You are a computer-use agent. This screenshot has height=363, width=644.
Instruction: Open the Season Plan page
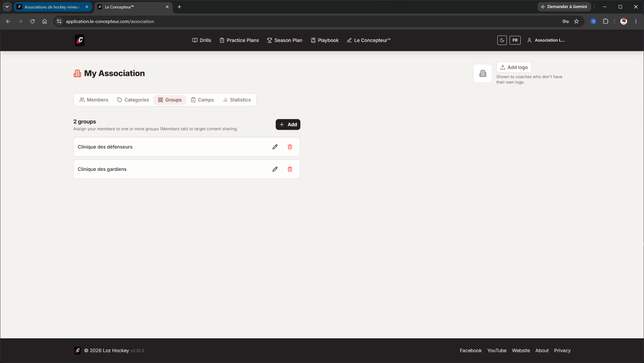click(x=284, y=40)
